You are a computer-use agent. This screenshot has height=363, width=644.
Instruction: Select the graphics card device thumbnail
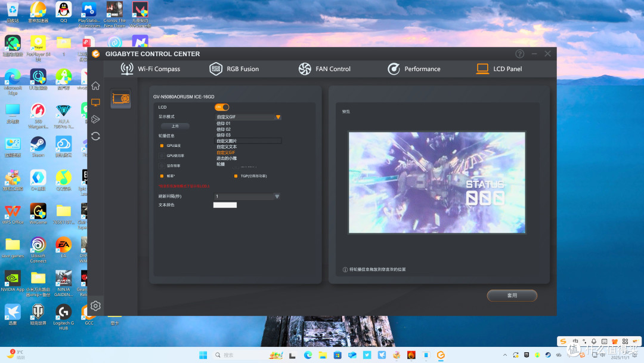point(120,99)
